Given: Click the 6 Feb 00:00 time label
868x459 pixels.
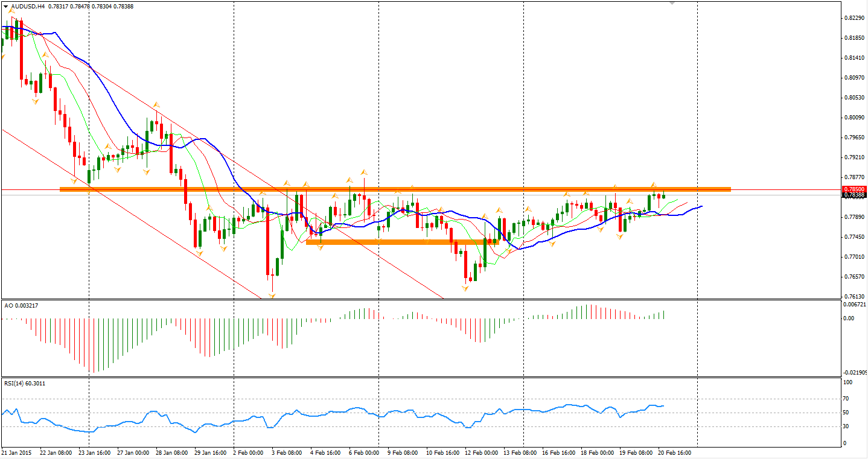Looking at the screenshot, I should [x=364, y=452].
